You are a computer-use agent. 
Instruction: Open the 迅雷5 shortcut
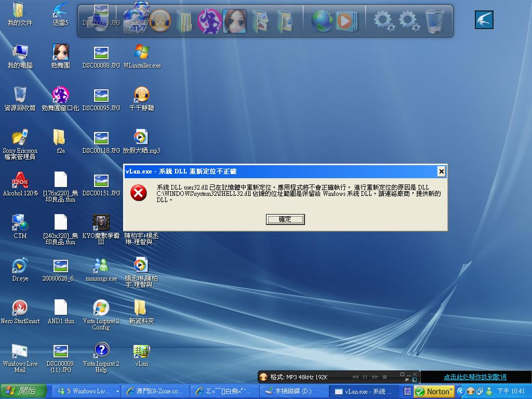point(60,14)
